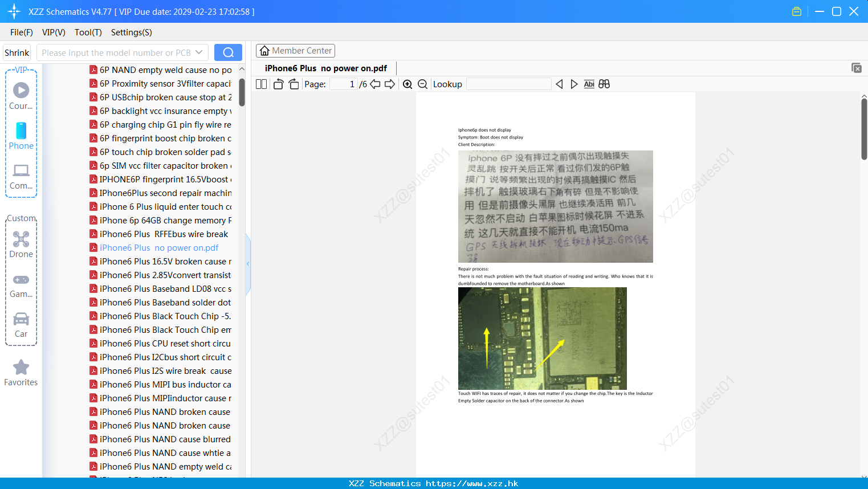Rotate the page counterclockwise
868x489 pixels.
(278, 84)
